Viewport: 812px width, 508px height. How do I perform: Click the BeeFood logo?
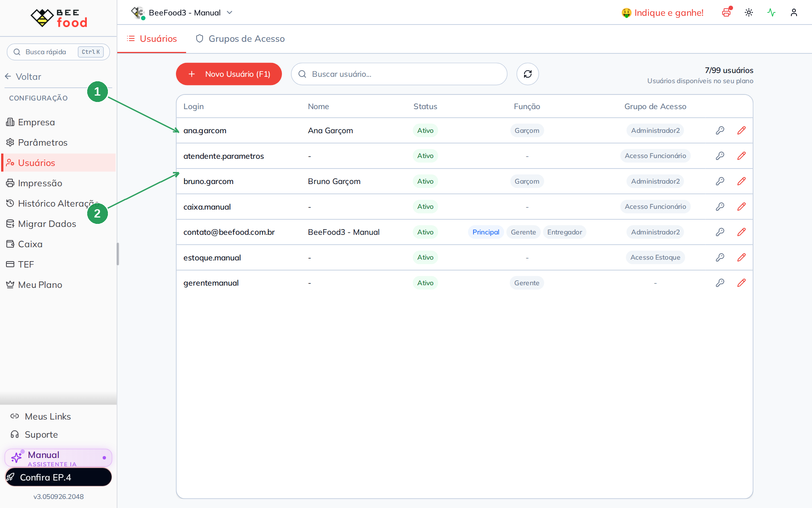59,18
